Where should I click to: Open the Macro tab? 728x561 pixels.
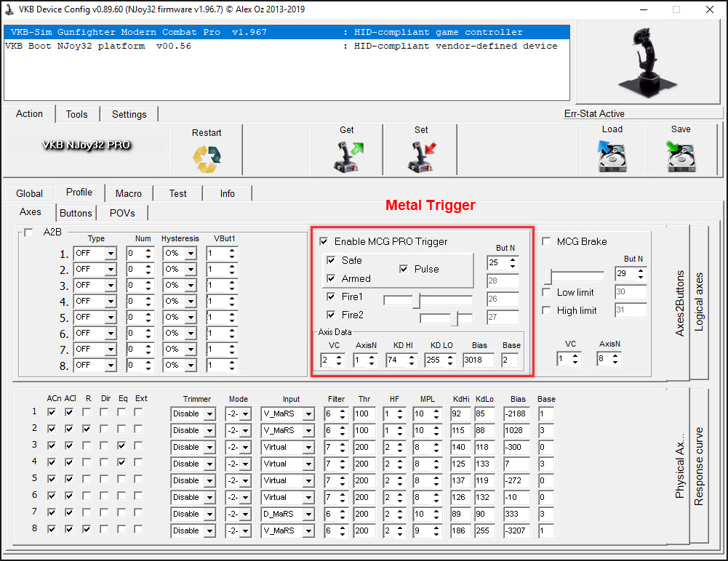coord(129,193)
